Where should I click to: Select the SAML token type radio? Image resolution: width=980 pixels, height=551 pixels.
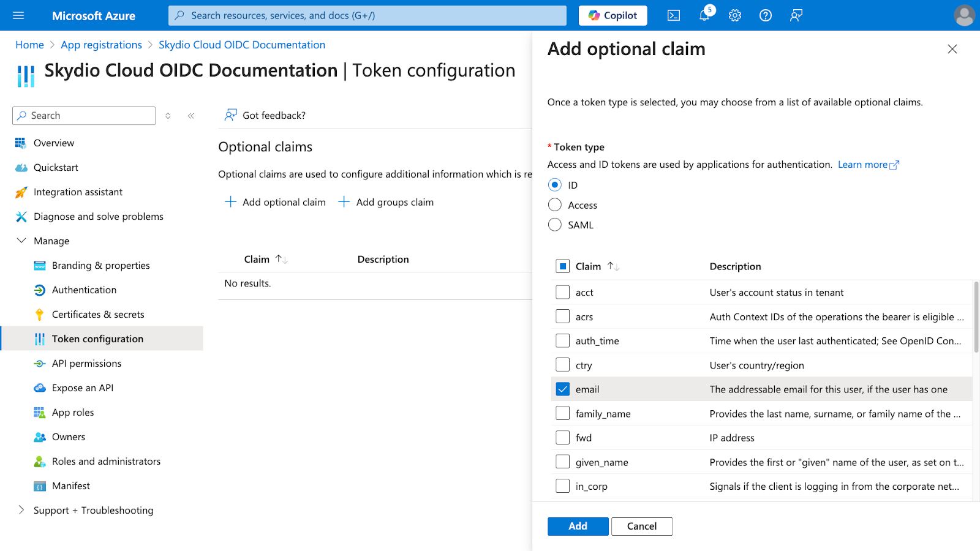pyautogui.click(x=555, y=225)
